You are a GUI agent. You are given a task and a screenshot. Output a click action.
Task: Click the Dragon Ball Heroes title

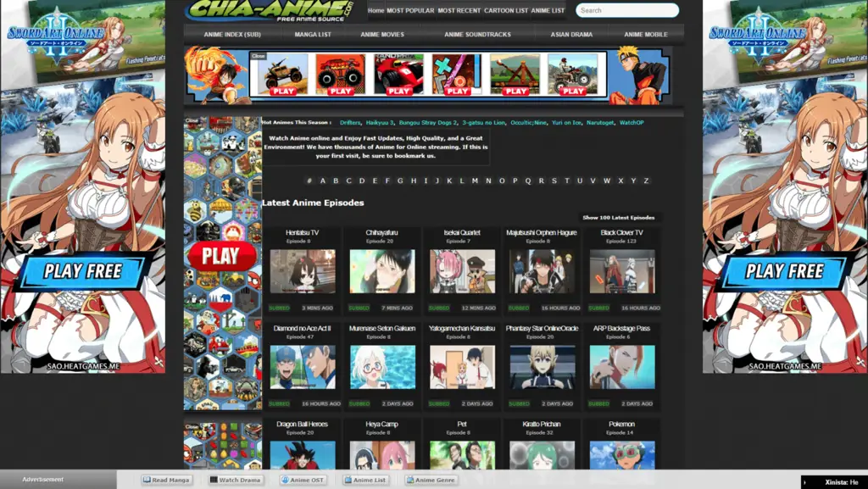(303, 425)
